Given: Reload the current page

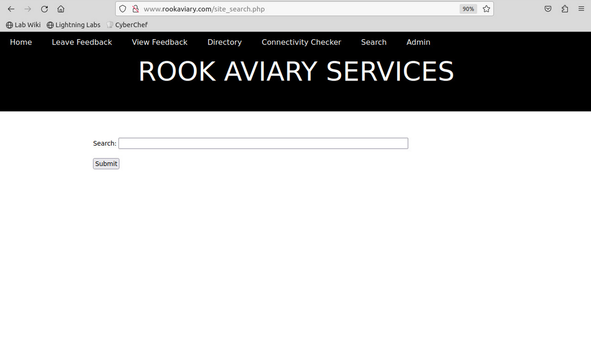Looking at the screenshot, I should [44, 9].
